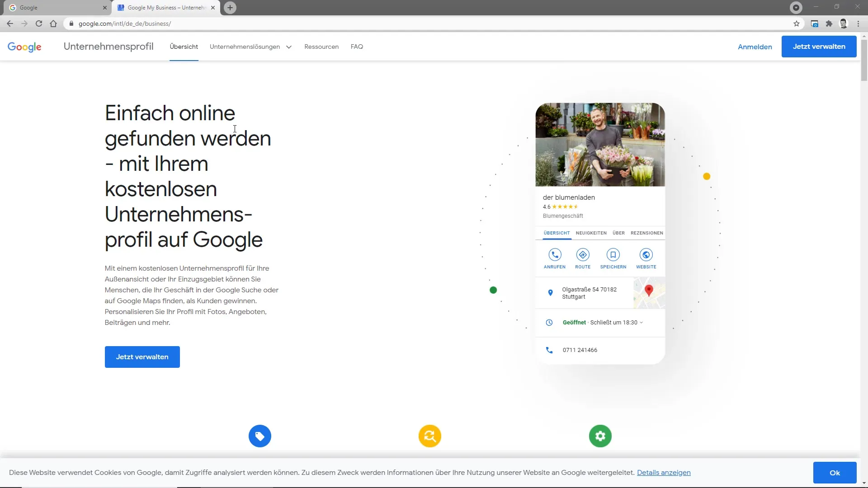Reload the page using the refresh icon
Viewport: 868px width, 488px height.
(39, 23)
